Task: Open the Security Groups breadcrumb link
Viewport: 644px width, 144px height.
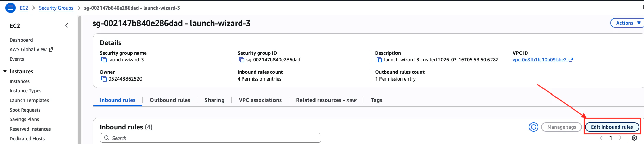Action: (x=56, y=8)
